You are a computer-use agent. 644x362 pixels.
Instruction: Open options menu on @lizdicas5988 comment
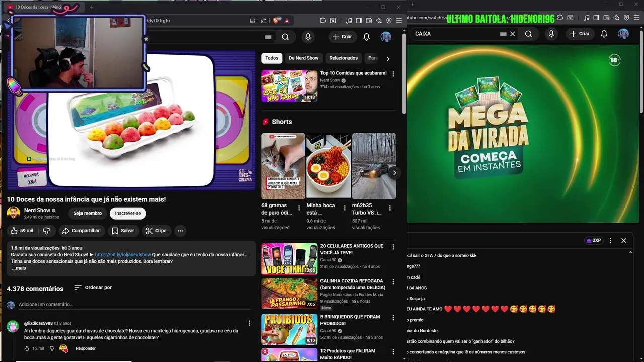[x=249, y=323]
